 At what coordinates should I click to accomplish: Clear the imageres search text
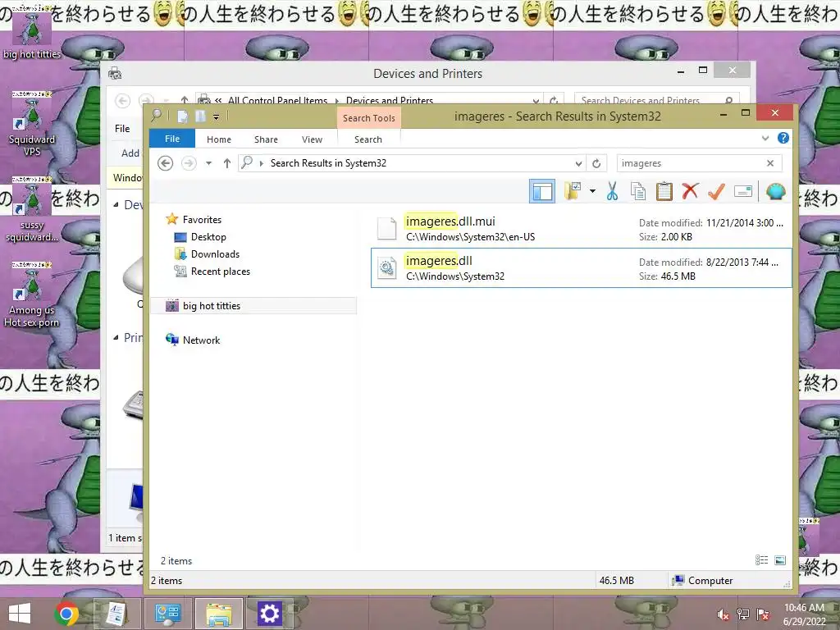coord(770,163)
